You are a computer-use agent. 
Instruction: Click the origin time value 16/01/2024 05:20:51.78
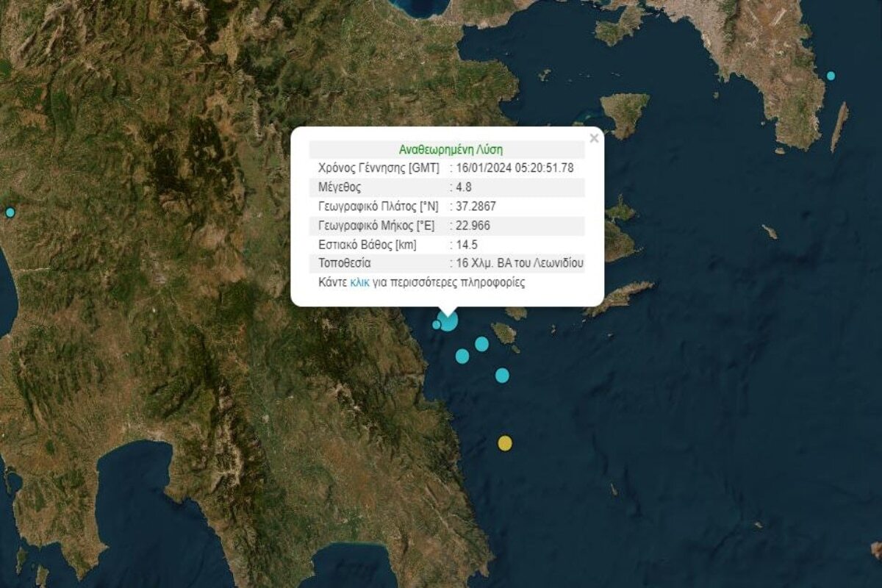(x=514, y=168)
